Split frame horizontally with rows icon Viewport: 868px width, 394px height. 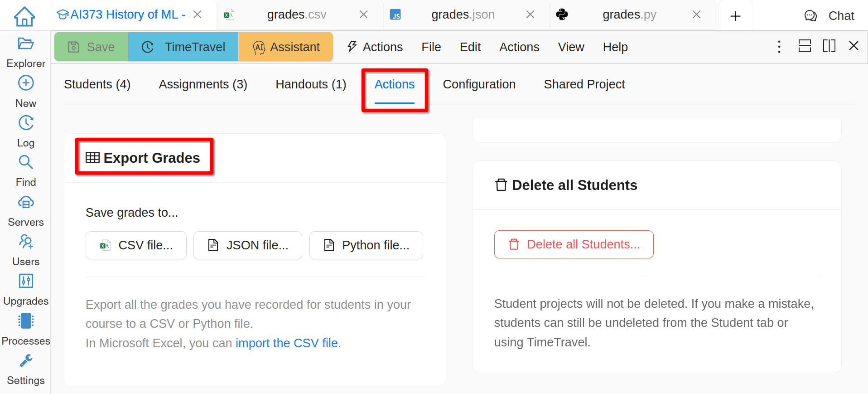click(x=805, y=46)
